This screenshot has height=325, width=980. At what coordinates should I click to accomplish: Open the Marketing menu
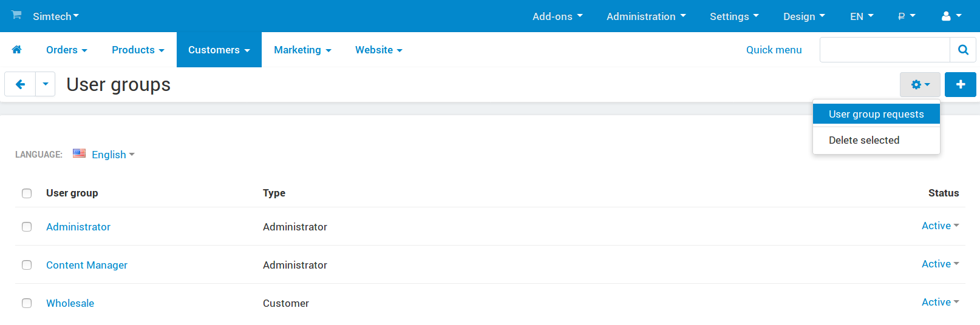point(302,50)
